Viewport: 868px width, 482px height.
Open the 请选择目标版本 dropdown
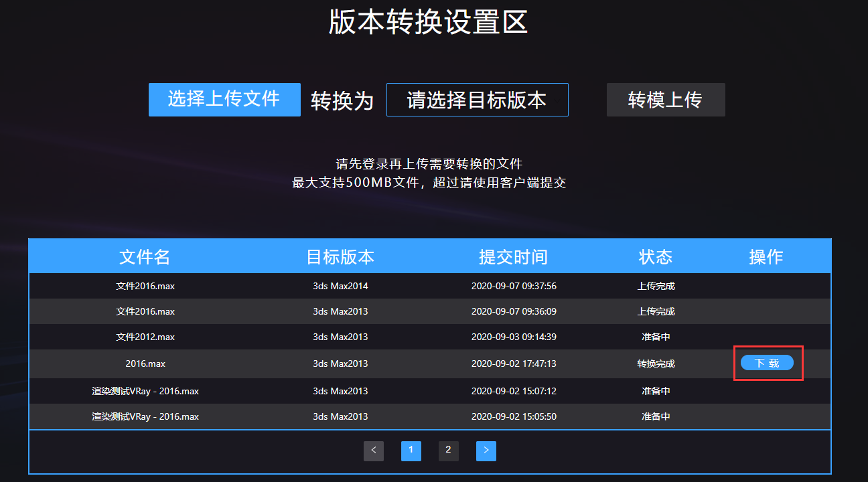[478, 100]
